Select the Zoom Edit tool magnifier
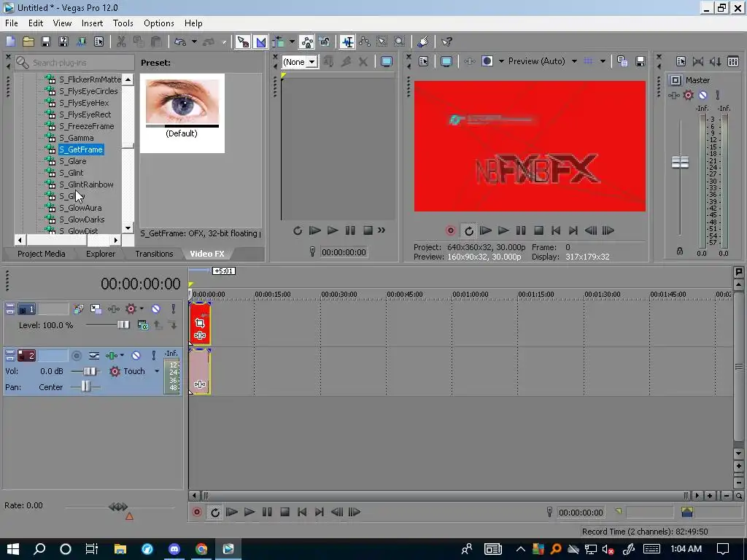This screenshot has height=560, width=747. coord(399,42)
